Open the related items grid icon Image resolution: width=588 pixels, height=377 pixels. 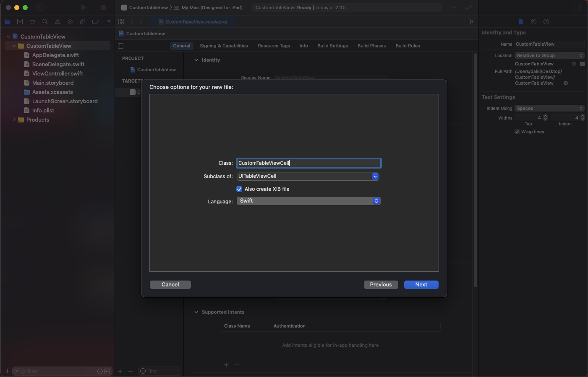tap(121, 22)
